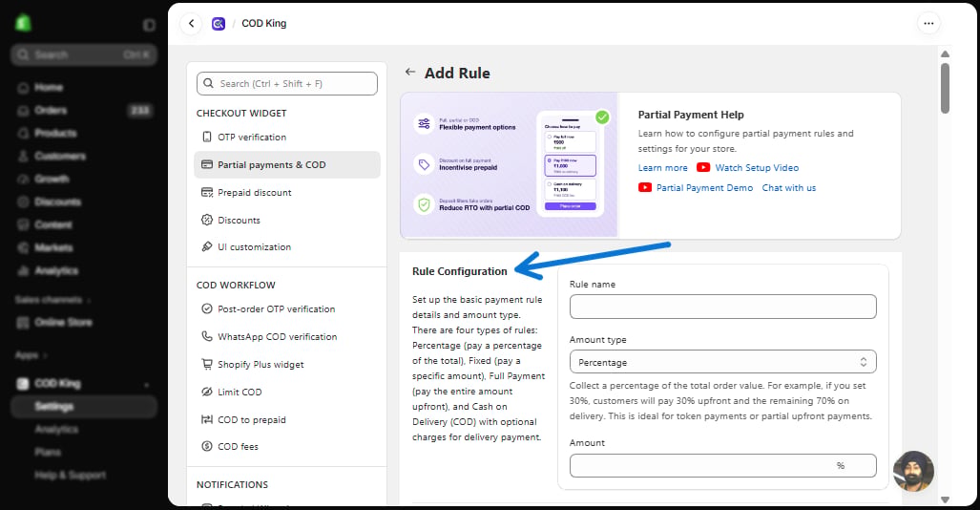Click the Products icon in Shopify sidebar
Image resolution: width=980 pixels, height=510 pixels.
(x=23, y=134)
